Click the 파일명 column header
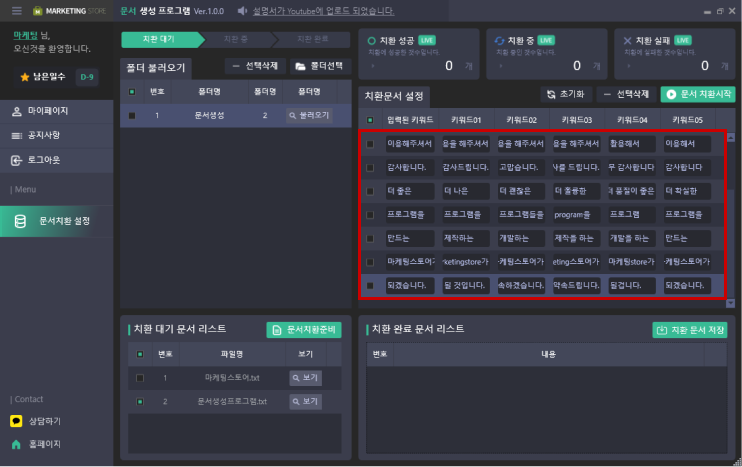 coord(232,354)
